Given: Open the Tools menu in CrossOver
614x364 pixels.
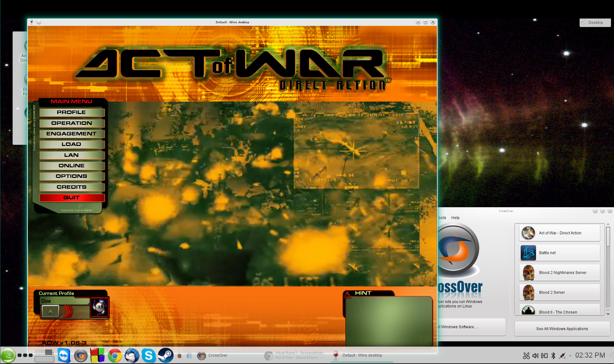Looking at the screenshot, I should (x=441, y=217).
